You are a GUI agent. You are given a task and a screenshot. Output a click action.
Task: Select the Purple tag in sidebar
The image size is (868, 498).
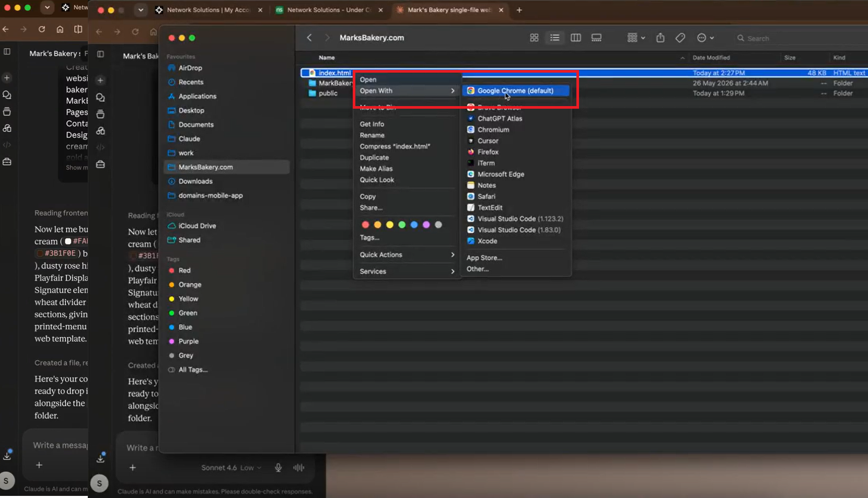[188, 341]
